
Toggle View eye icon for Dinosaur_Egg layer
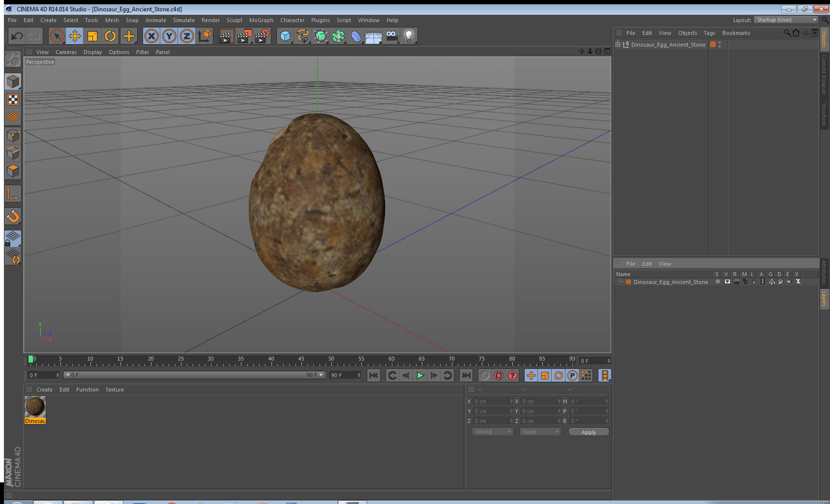pos(727,282)
